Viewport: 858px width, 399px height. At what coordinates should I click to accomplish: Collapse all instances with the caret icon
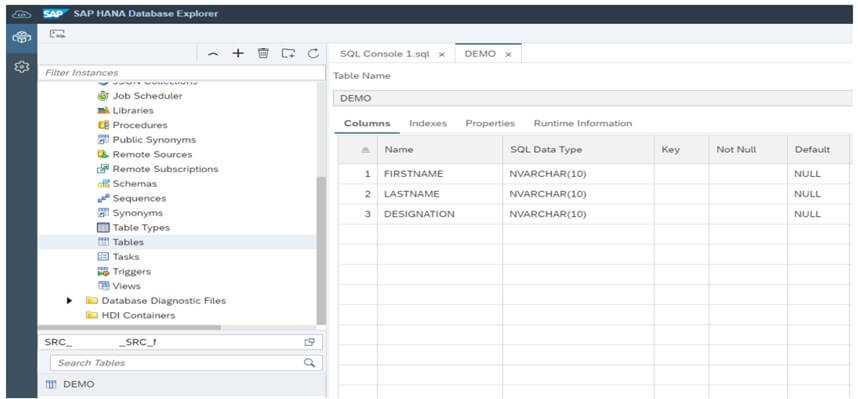[213, 54]
